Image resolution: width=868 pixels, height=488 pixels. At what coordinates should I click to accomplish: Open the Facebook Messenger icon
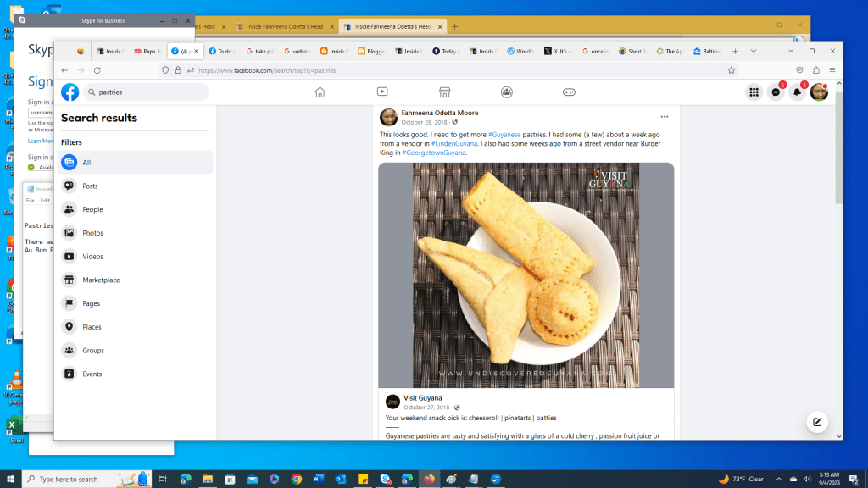(x=776, y=91)
